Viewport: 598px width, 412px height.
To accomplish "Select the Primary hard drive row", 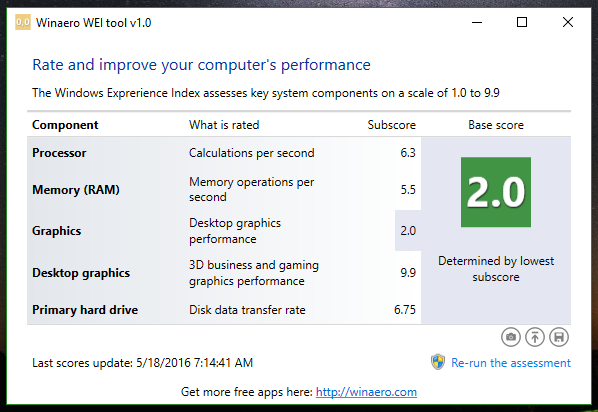I will pyautogui.click(x=224, y=310).
